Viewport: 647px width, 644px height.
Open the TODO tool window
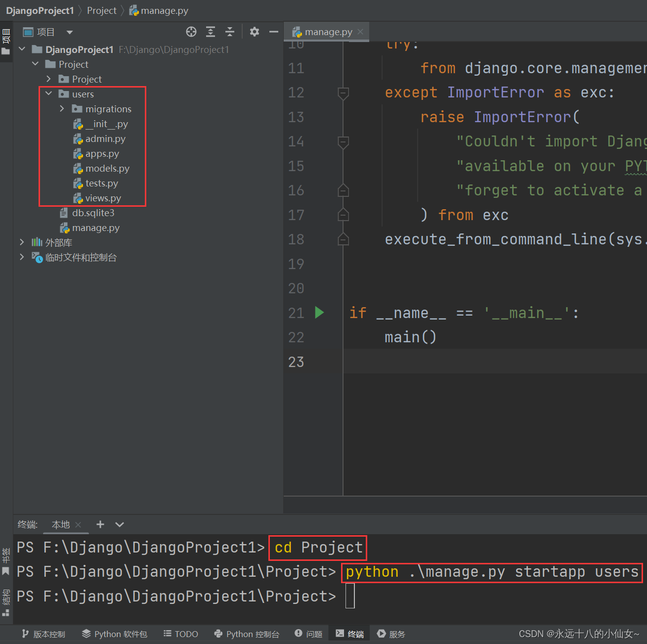point(181,634)
